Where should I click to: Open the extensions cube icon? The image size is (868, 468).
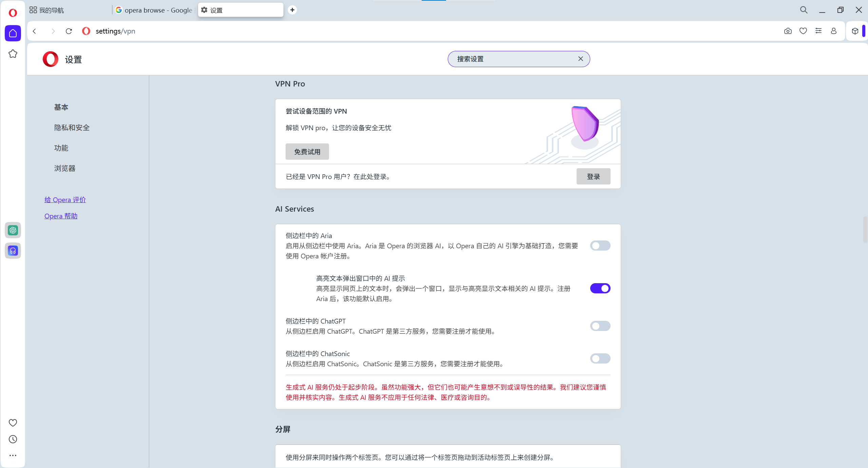click(855, 31)
